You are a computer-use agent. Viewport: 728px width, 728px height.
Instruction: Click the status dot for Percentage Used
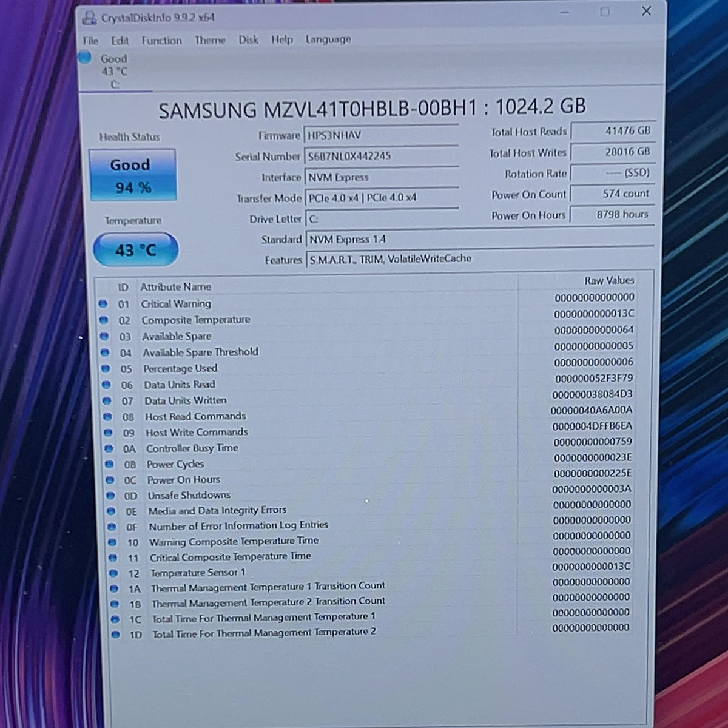106,369
